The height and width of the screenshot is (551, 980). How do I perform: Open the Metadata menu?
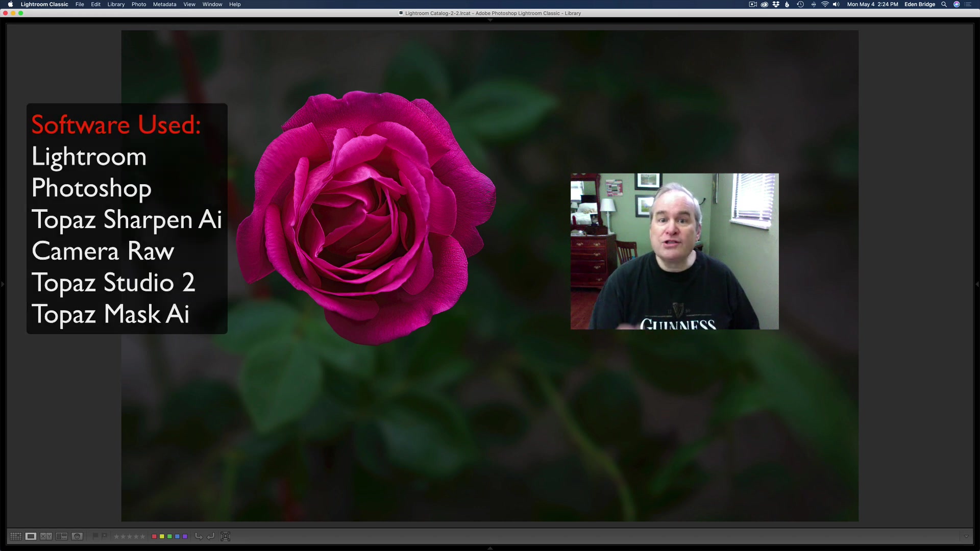click(x=164, y=4)
